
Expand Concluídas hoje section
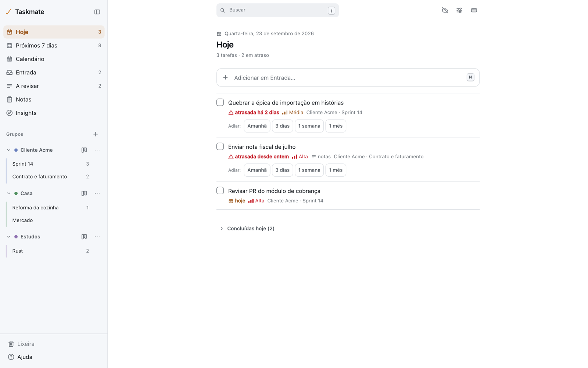coord(247,229)
